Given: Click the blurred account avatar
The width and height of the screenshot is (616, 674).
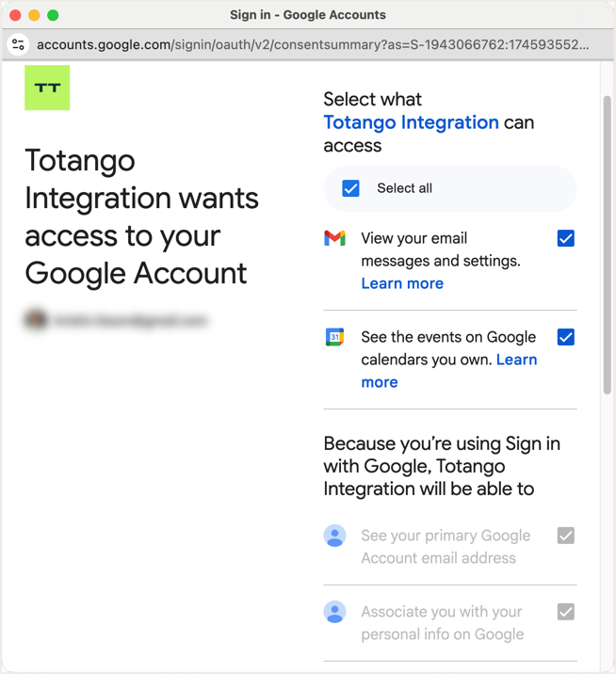Looking at the screenshot, I should (x=36, y=321).
